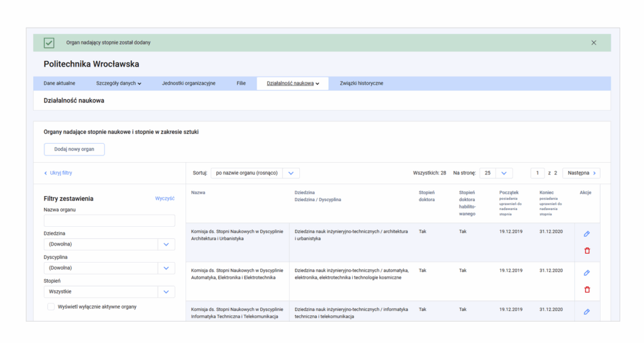644x343 pixels.
Task: Edit the Automatyka, Elektronika i Elektrotechnika row
Action: coord(587,273)
